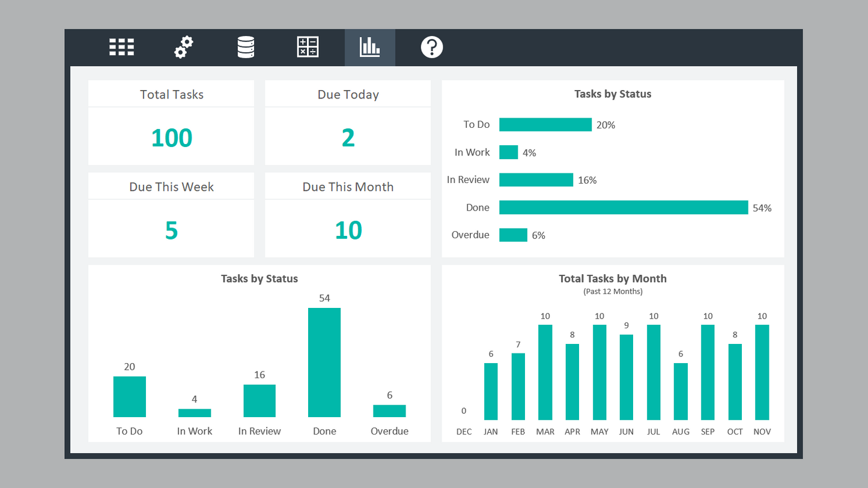Click the Done horizontal bar at 54%
Viewport: 868px width, 488px height.
(623, 208)
